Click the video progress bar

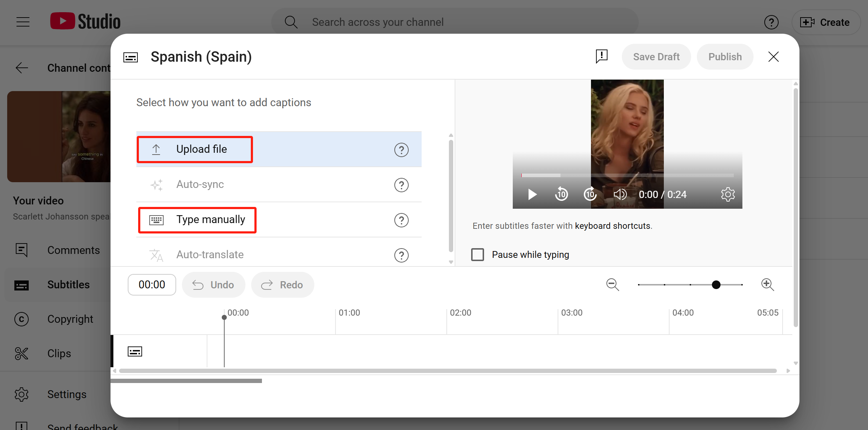pos(628,175)
